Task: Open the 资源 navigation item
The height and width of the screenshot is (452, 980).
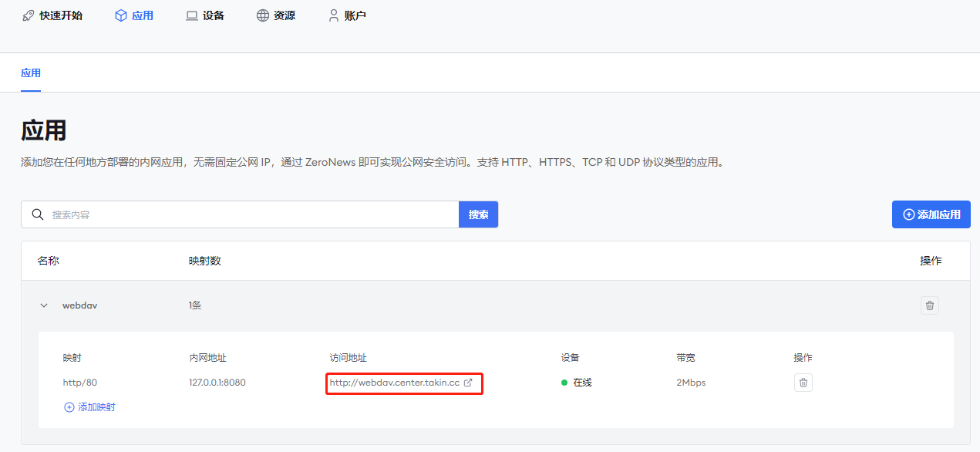Action: 276,15
